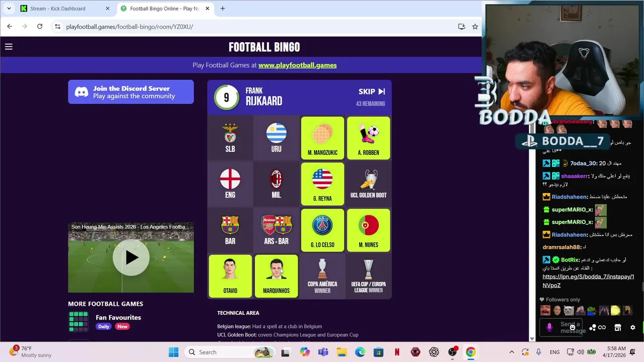Open the instapay link in chat

[x=588, y=281]
